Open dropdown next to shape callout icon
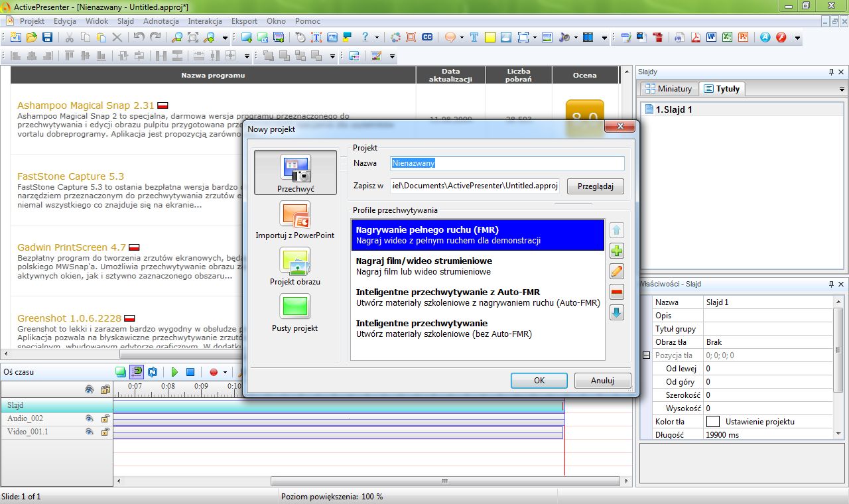Image resolution: width=849 pixels, height=504 pixels. tap(462, 38)
